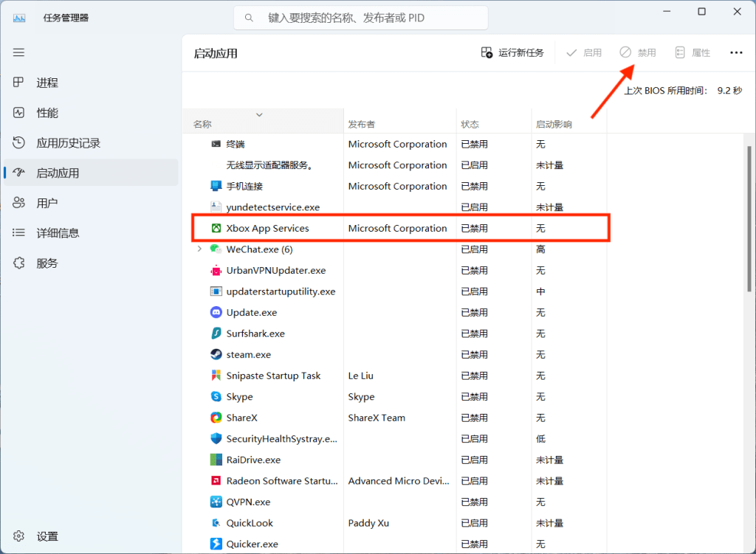This screenshot has height=554, width=756.
Task: Go to the 用户 page
Action: pos(91,204)
